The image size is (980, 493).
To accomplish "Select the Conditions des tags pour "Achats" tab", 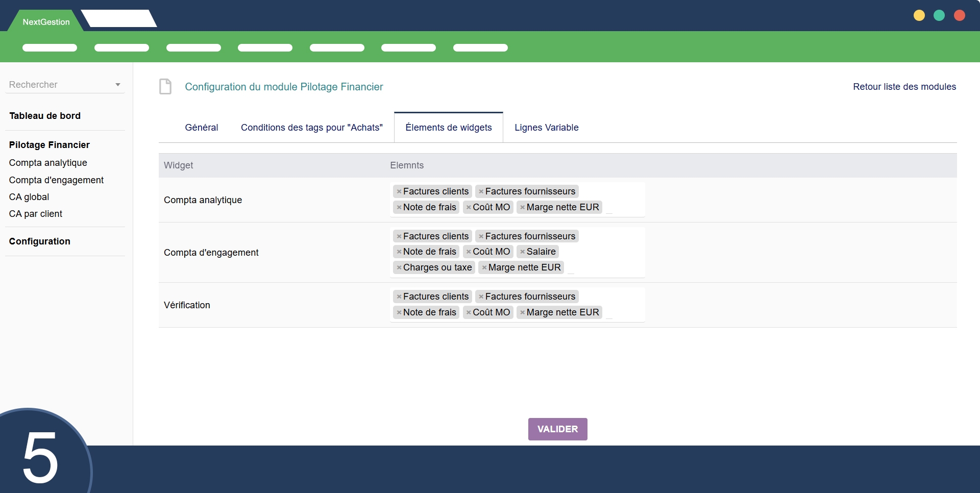I will (311, 128).
